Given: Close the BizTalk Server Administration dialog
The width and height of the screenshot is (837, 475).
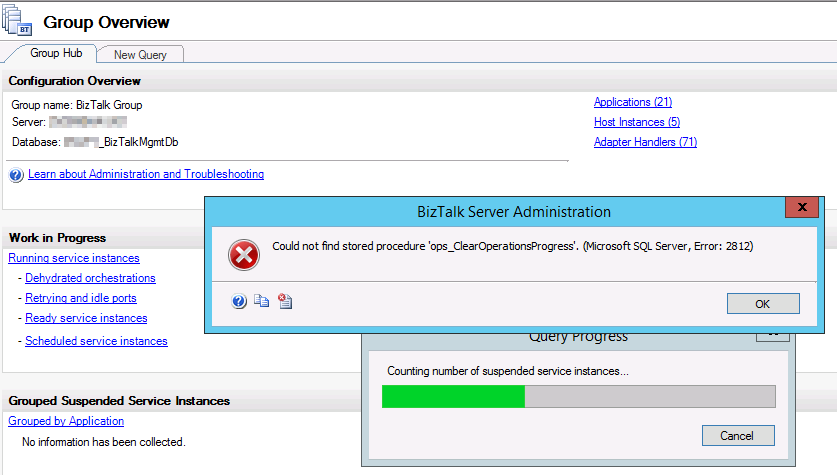Looking at the screenshot, I should (802, 207).
